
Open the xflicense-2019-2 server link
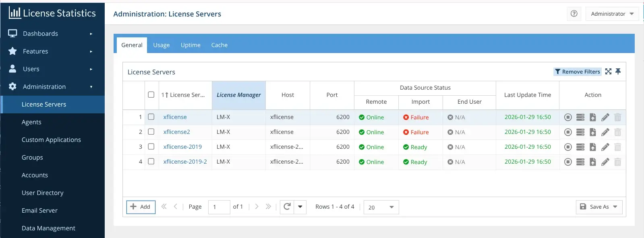tap(185, 162)
